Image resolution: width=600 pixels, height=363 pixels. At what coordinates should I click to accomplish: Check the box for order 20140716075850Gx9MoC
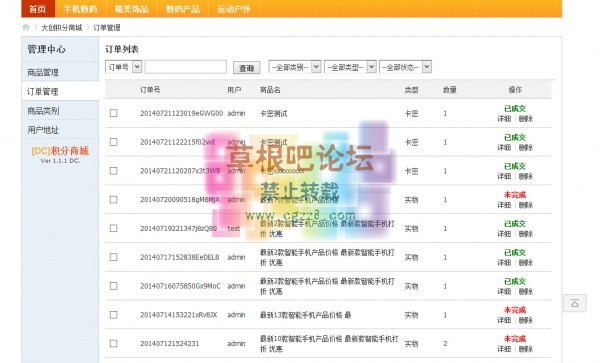tap(114, 286)
